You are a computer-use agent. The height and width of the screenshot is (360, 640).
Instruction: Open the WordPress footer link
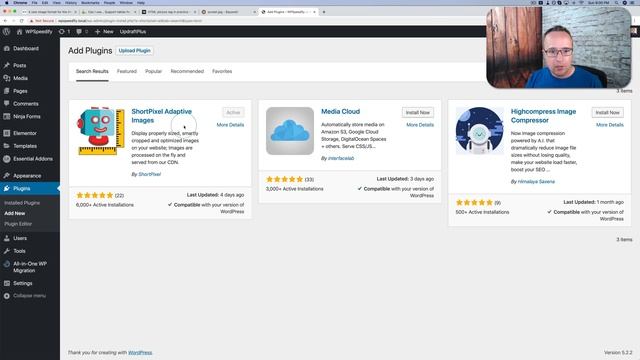140,353
